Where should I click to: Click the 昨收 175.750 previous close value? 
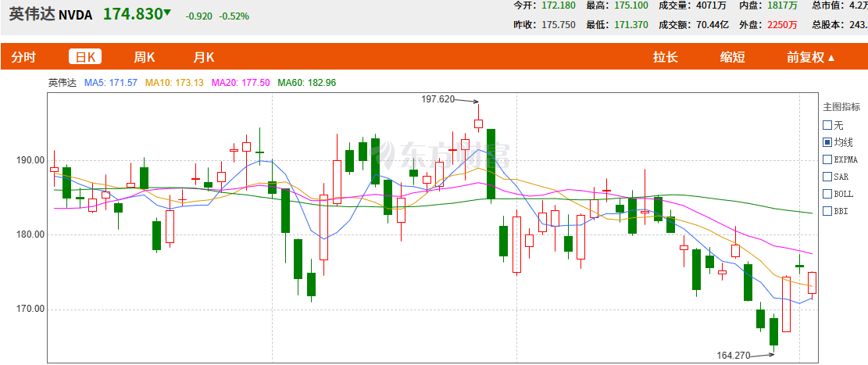tap(559, 25)
